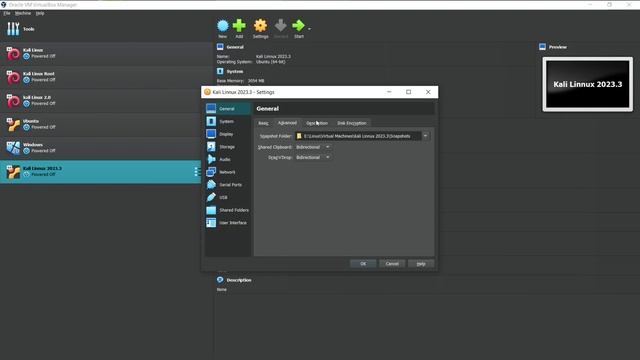Switch to the Description tab
This screenshot has width=640, height=360.
coord(317,123)
